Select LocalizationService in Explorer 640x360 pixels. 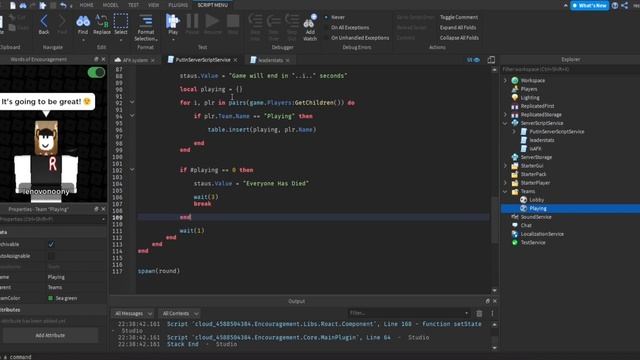coord(542,234)
